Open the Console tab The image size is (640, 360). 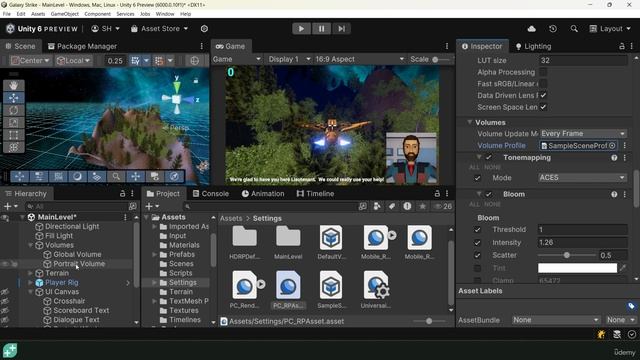(x=211, y=193)
